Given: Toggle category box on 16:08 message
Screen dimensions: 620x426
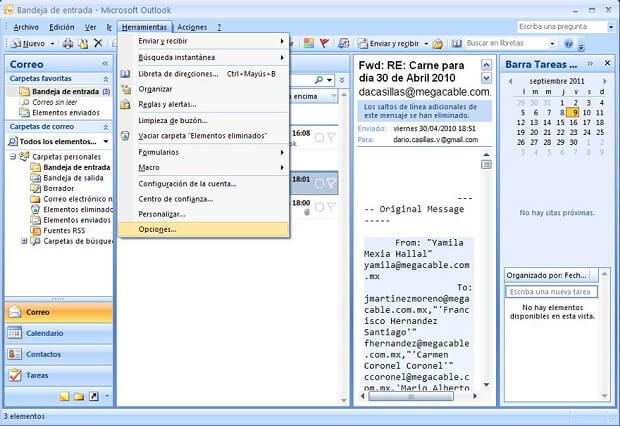Looking at the screenshot, I should [319, 137].
